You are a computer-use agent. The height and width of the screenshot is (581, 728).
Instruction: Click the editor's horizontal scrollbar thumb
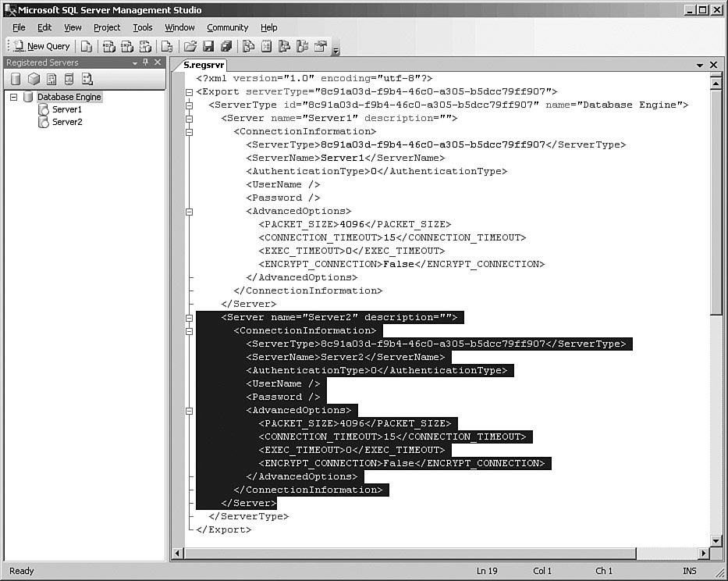point(410,553)
